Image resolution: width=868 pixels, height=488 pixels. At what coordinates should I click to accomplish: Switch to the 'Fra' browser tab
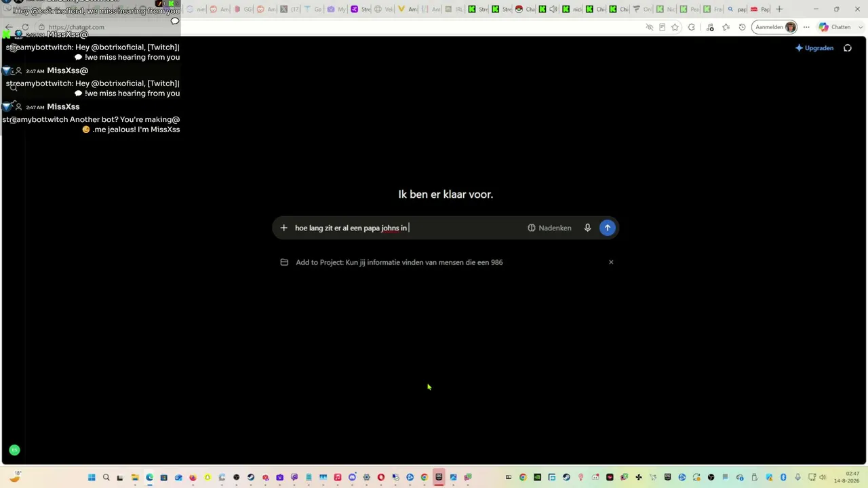tap(713, 9)
